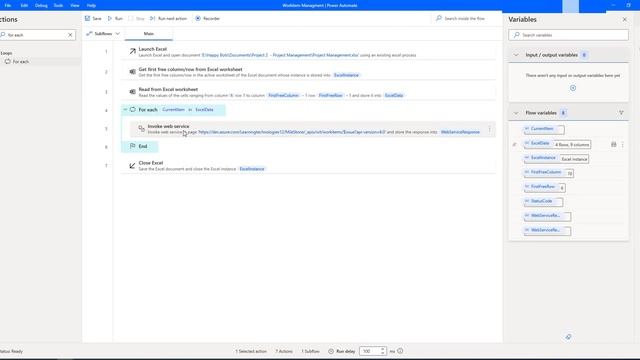Click '1 Subflow' in status bar
Screen dimensions: 640x360
310,351
